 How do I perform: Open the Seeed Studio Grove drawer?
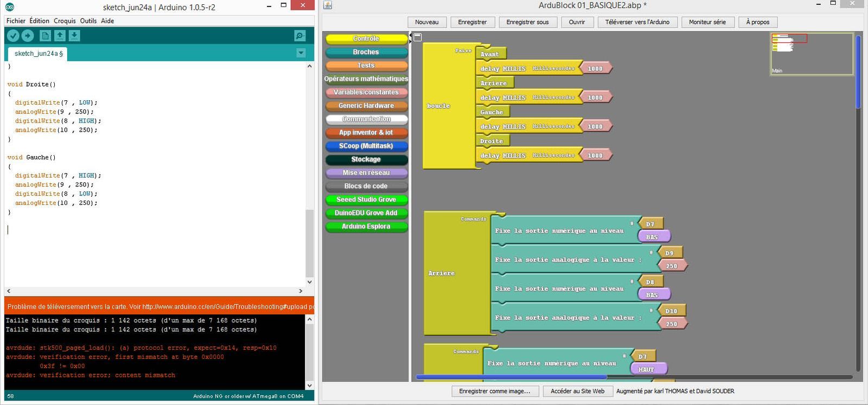point(366,200)
